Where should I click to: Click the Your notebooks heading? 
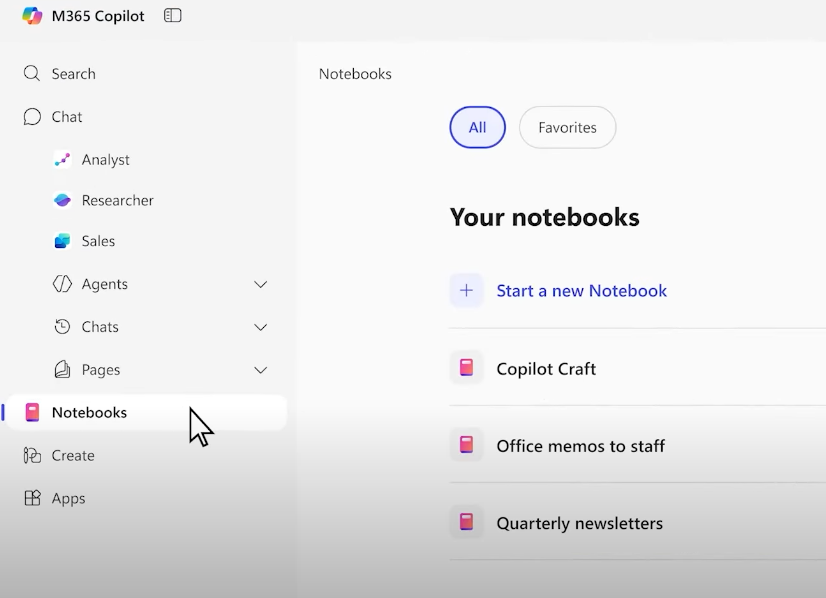click(x=545, y=217)
